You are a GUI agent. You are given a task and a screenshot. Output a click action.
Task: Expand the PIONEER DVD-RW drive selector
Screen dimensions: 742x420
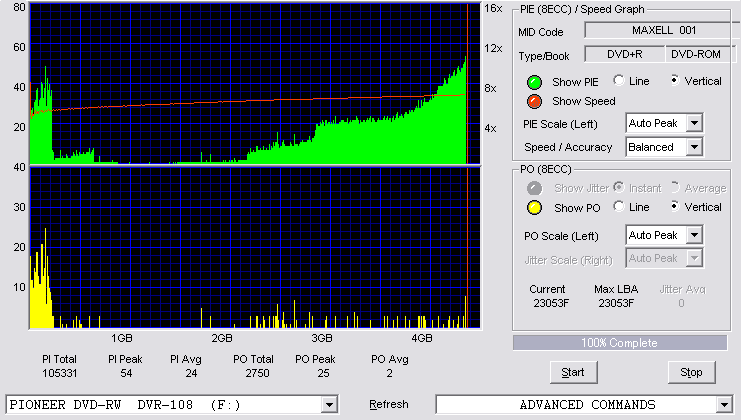(x=329, y=405)
